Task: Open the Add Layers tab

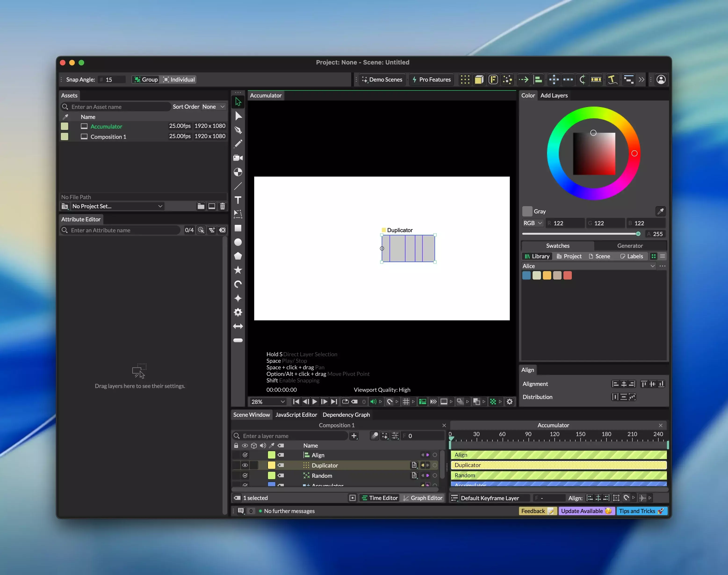Action: [x=554, y=95]
